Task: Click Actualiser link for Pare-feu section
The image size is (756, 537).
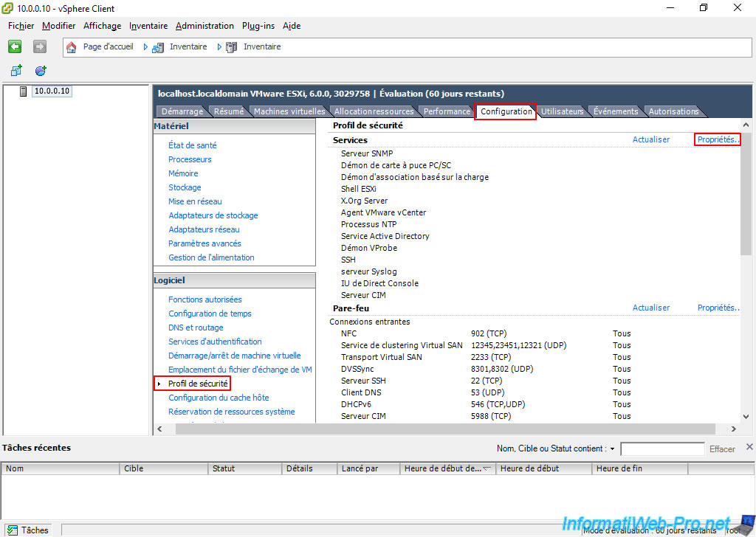Action: [650, 308]
